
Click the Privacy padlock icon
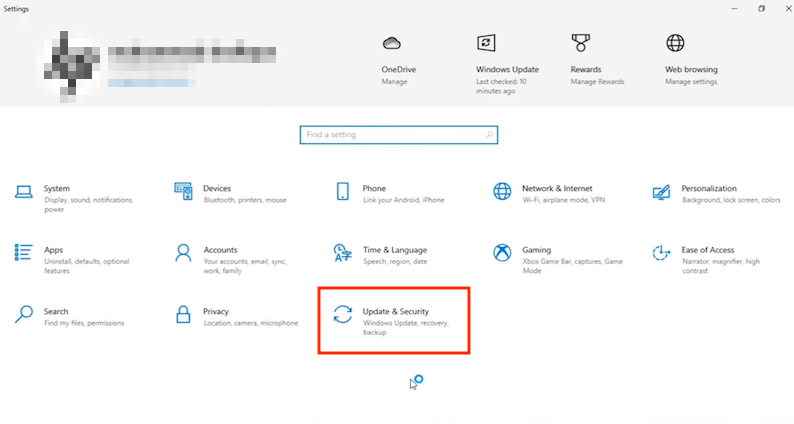tap(183, 314)
